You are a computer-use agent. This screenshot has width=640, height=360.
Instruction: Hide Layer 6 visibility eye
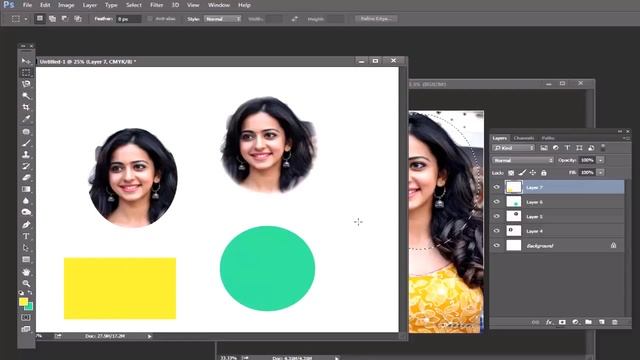[x=496, y=202]
